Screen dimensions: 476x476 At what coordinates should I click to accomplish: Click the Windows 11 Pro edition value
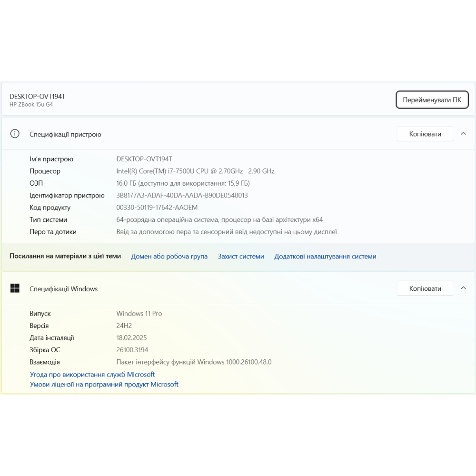click(x=139, y=313)
